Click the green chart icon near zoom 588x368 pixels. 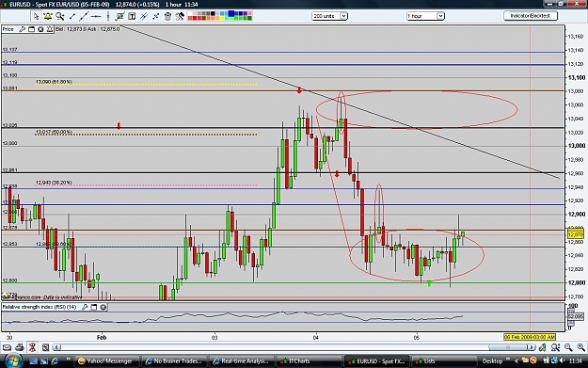[x=542, y=347]
